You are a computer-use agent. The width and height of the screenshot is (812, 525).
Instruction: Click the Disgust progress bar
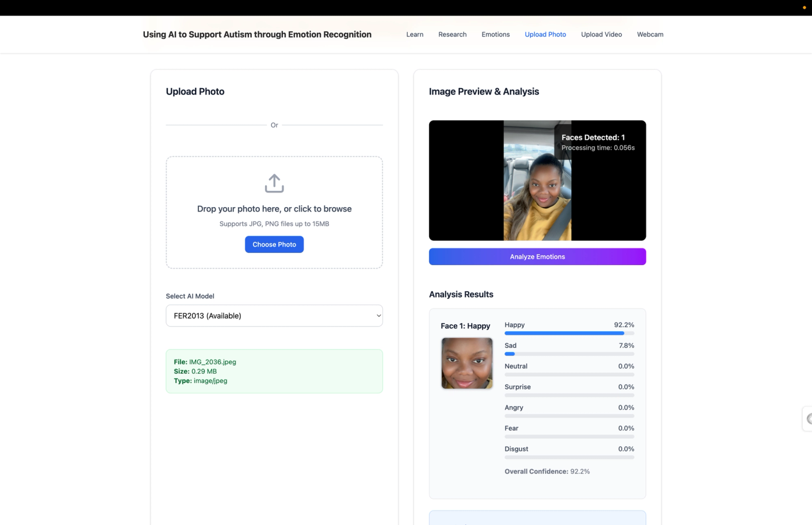(x=570, y=457)
